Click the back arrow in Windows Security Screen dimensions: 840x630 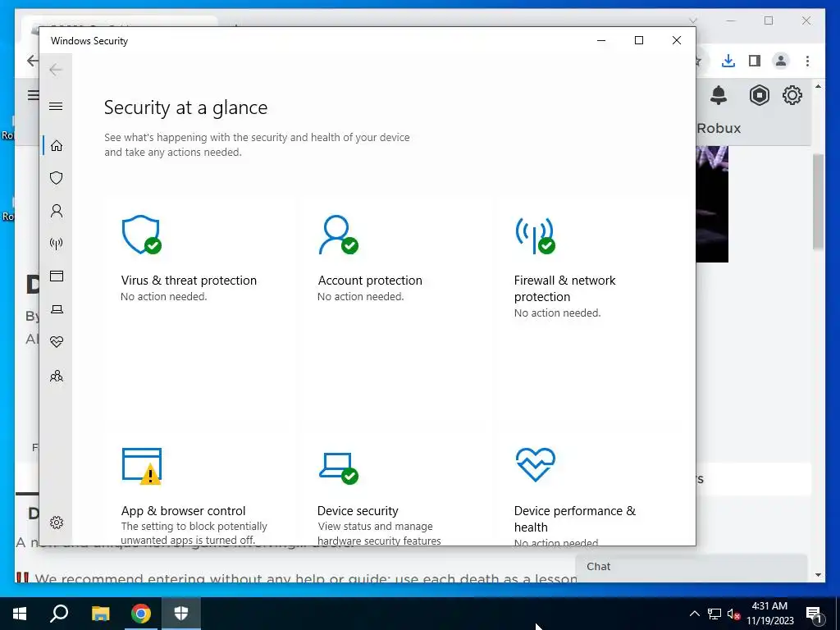click(56, 70)
